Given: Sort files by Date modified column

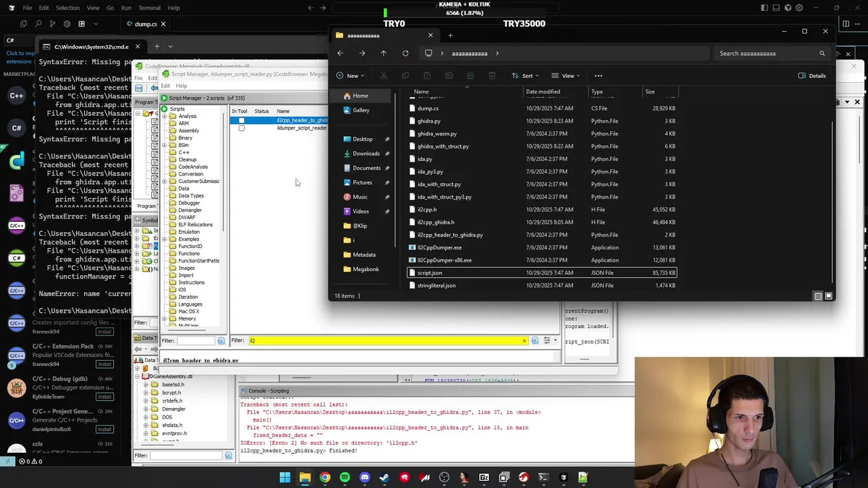Looking at the screenshot, I should tap(542, 91).
